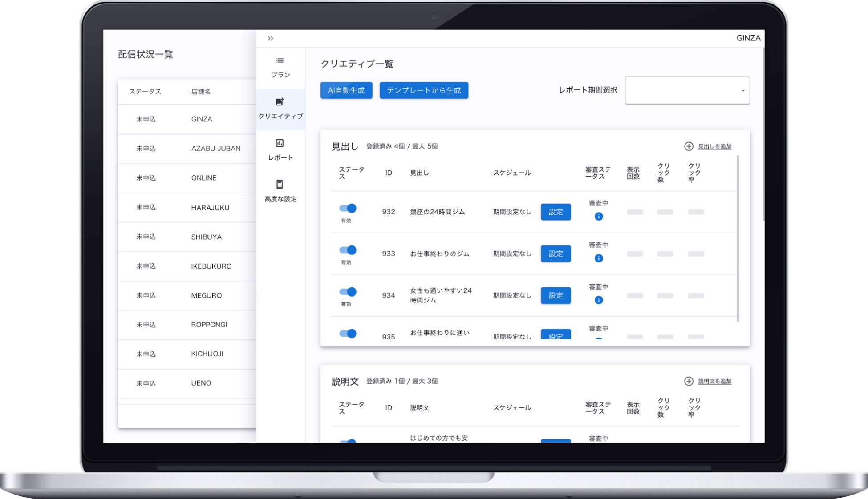This screenshot has width=868, height=499.
Task: Click 設定 button for headline 932
Action: [556, 212]
